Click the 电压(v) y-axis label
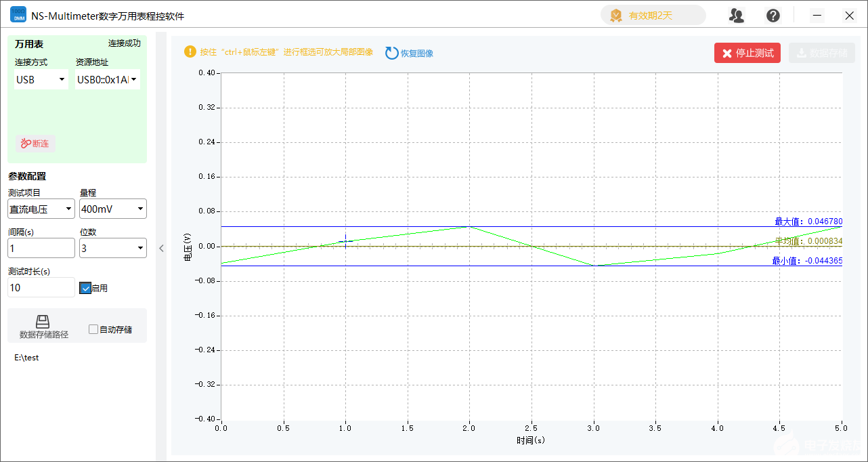Screen dimensions: 868x462 pos(187,247)
